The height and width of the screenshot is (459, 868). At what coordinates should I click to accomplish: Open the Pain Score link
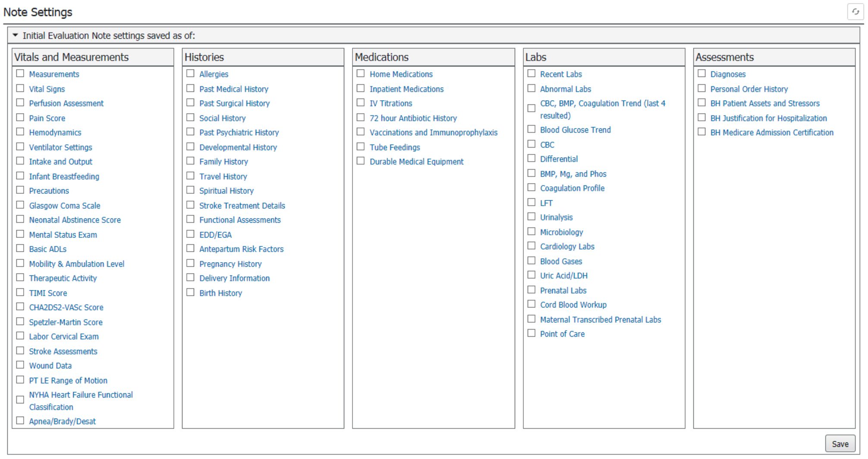(47, 118)
